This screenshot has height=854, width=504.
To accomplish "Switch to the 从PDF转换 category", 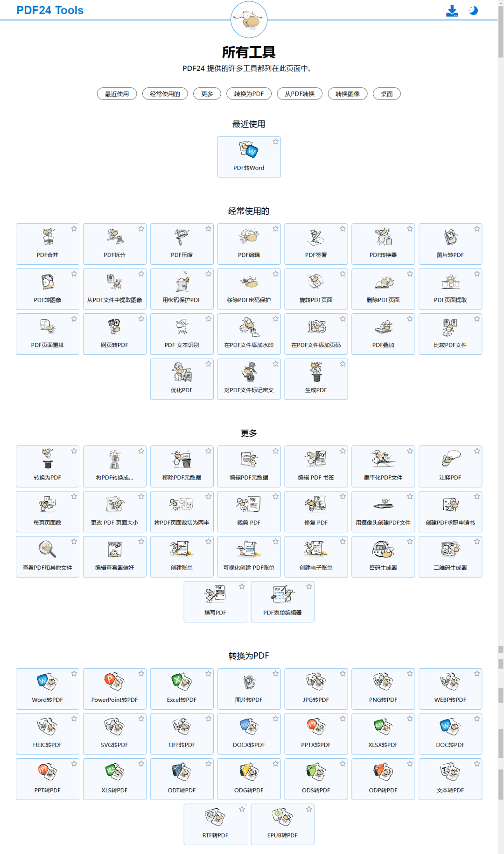I will [x=300, y=94].
